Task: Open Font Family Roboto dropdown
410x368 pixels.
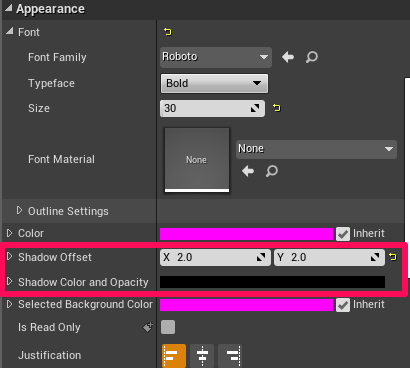Action: (216, 57)
